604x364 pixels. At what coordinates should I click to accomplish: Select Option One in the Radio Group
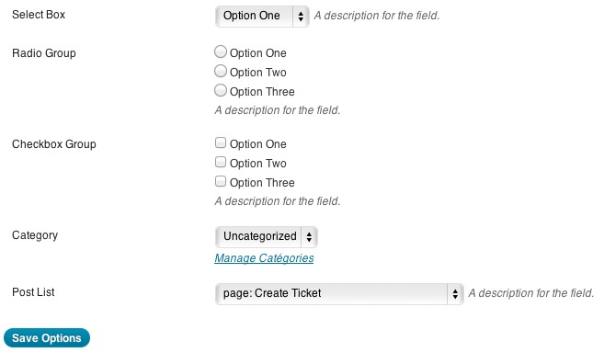click(221, 51)
